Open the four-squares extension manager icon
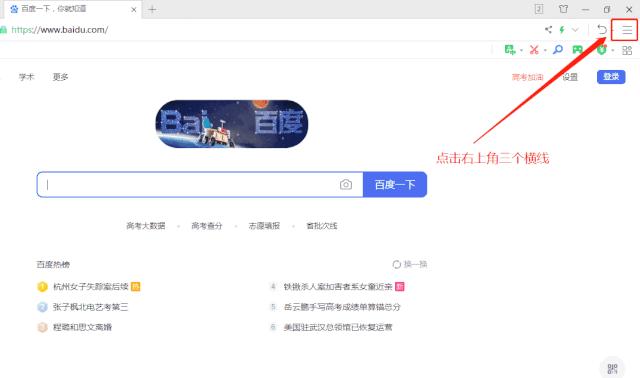The height and width of the screenshot is (378, 640). (627, 50)
